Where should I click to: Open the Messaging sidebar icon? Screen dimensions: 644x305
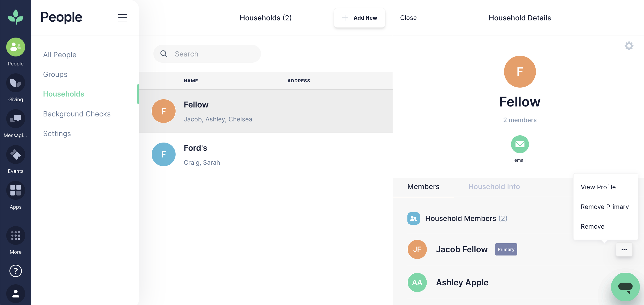tap(15, 119)
